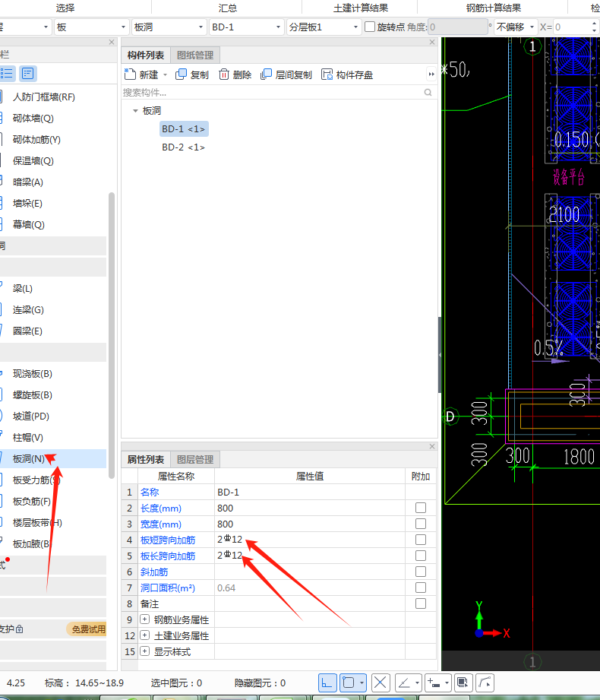Image resolution: width=600 pixels, height=700 pixels.
Task: Open dropdown arrow beside rectangle snap icon
Action: pos(362,683)
